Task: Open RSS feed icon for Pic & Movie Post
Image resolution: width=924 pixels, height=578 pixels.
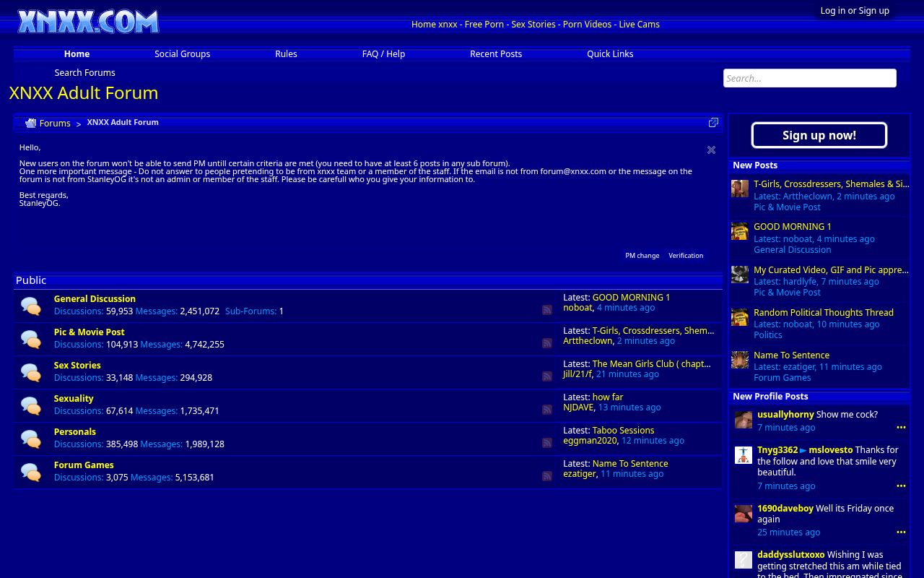Action: [547, 343]
